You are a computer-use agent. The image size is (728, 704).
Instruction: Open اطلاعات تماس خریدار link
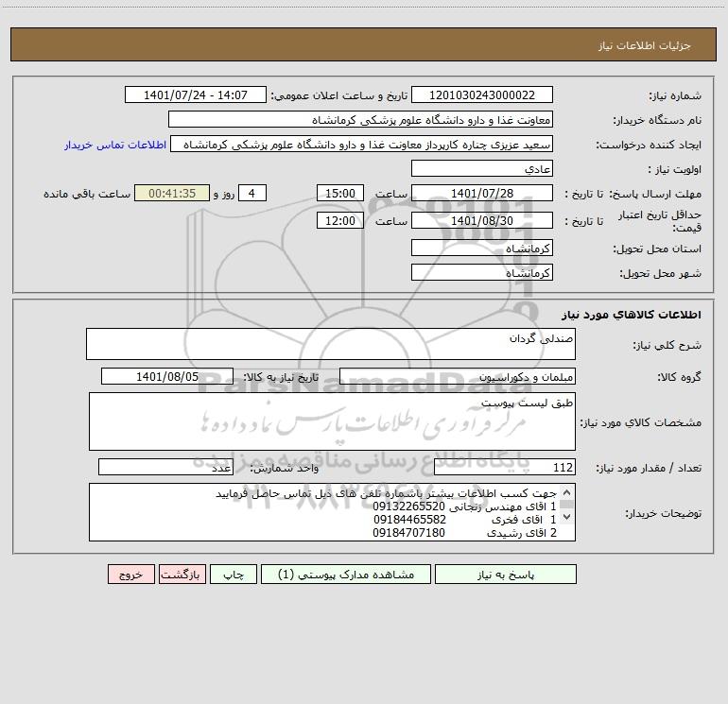pyautogui.click(x=115, y=145)
